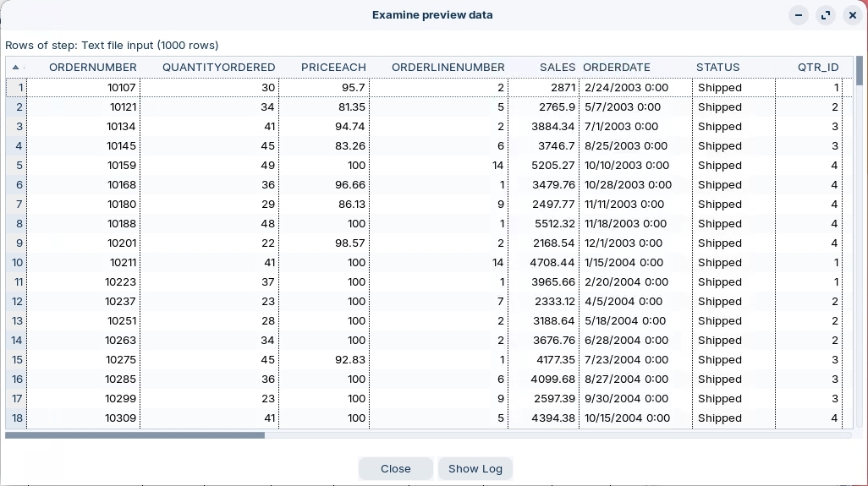The width and height of the screenshot is (868, 486).
Task: Sort by the ORDERNUMBER column header
Action: click(92, 67)
